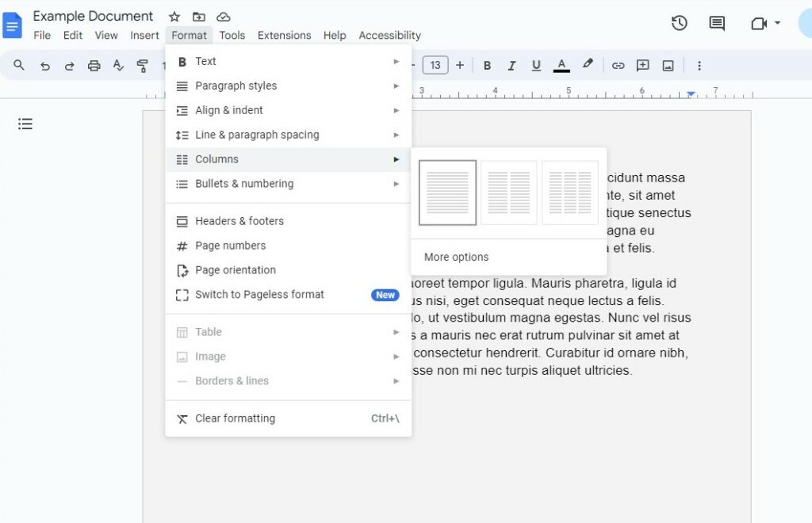Click More options for columns
The width and height of the screenshot is (812, 523).
pos(508,257)
